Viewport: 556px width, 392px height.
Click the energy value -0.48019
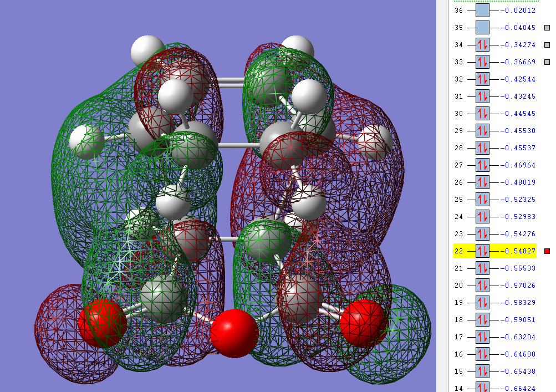tap(518, 182)
